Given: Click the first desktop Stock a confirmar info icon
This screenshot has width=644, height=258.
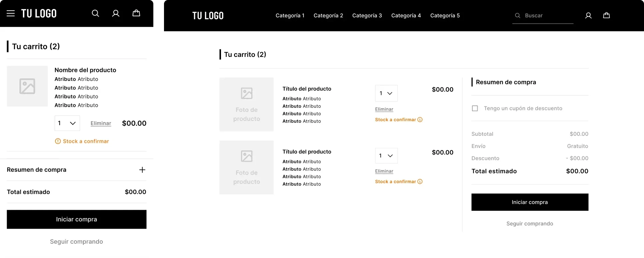Looking at the screenshot, I should [420, 120].
